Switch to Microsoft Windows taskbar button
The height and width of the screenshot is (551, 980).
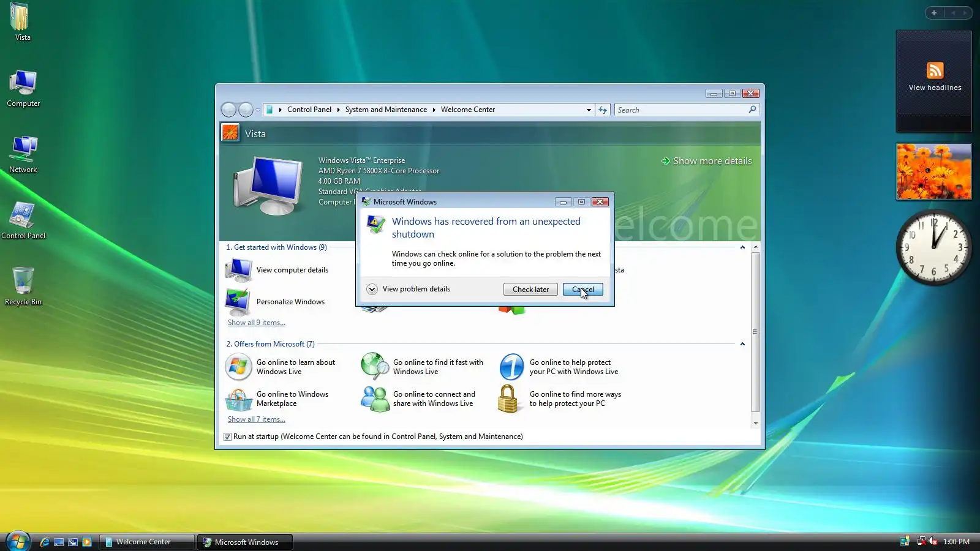[246, 542]
